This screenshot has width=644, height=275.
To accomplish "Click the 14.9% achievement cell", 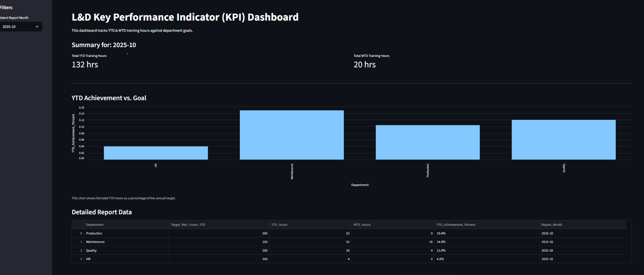I will click(487, 242).
